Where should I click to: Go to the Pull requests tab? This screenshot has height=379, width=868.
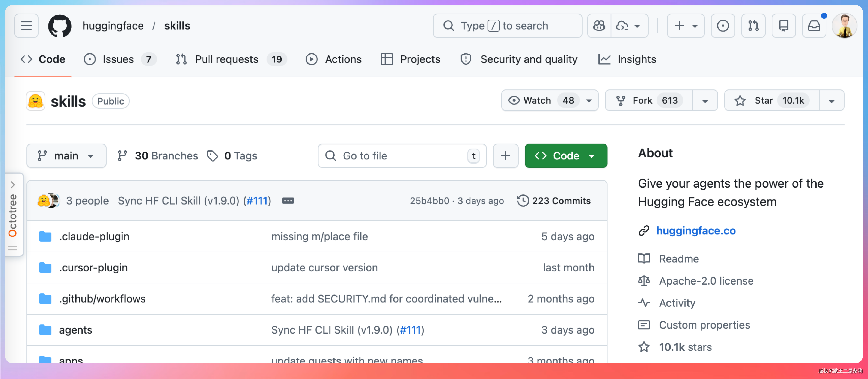(227, 59)
